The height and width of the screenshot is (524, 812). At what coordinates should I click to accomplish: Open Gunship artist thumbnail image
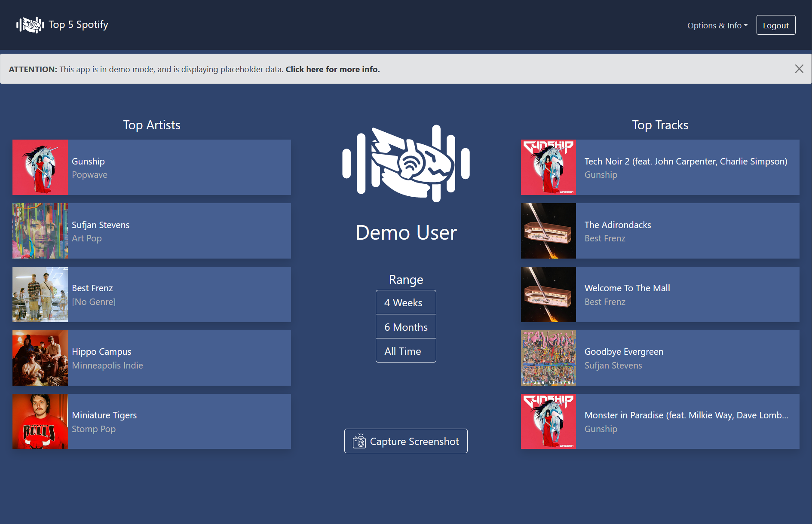(x=40, y=167)
